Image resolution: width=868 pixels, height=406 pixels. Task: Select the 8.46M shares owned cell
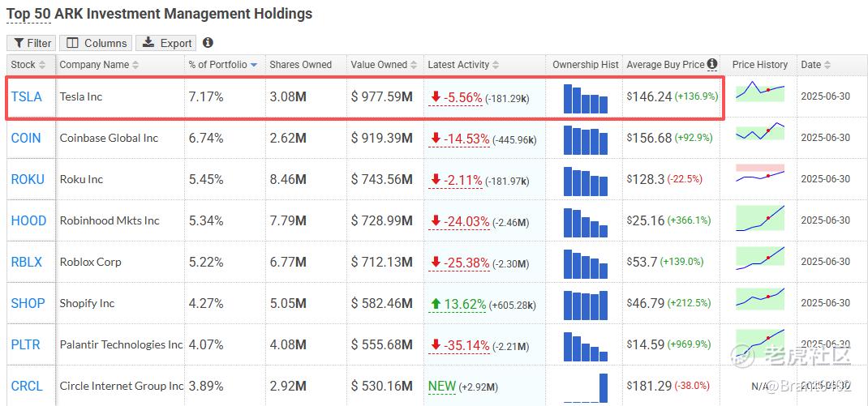pyautogui.click(x=288, y=179)
